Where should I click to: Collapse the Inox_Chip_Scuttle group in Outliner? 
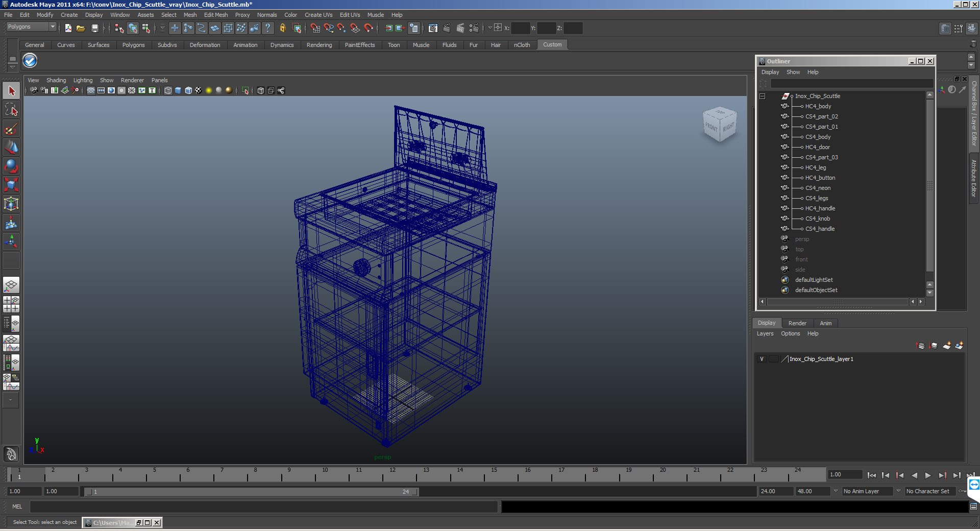763,96
